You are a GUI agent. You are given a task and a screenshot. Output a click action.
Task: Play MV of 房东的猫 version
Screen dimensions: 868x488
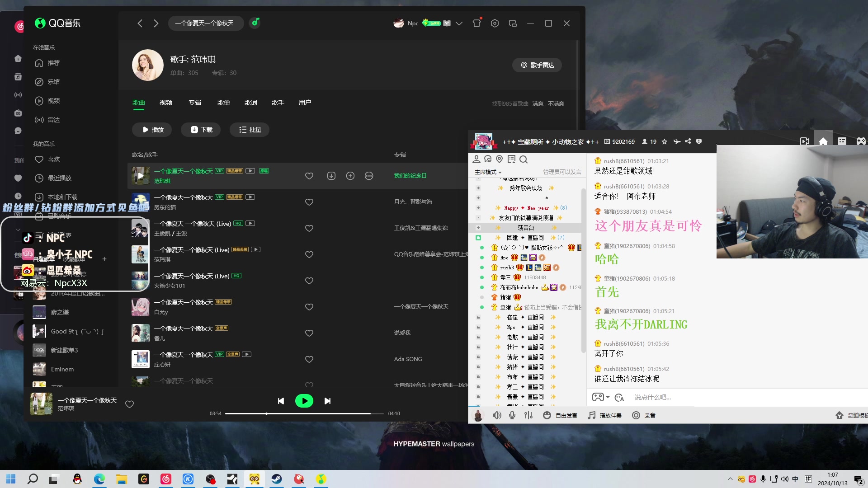250,197
